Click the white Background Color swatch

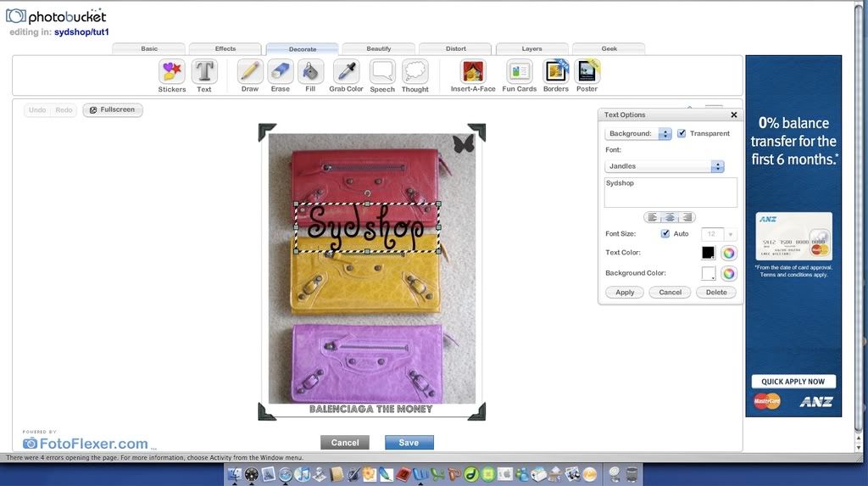708,273
